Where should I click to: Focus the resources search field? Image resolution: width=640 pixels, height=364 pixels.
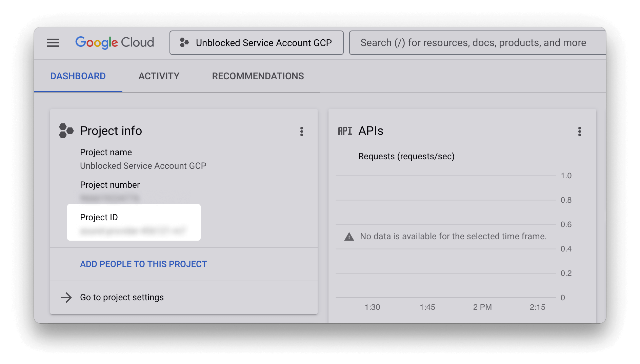478,43
